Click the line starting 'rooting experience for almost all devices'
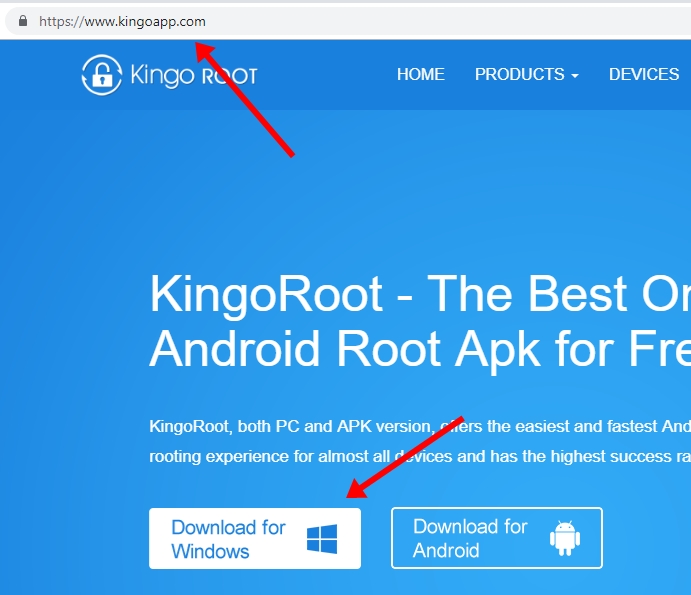 [x=420, y=456]
